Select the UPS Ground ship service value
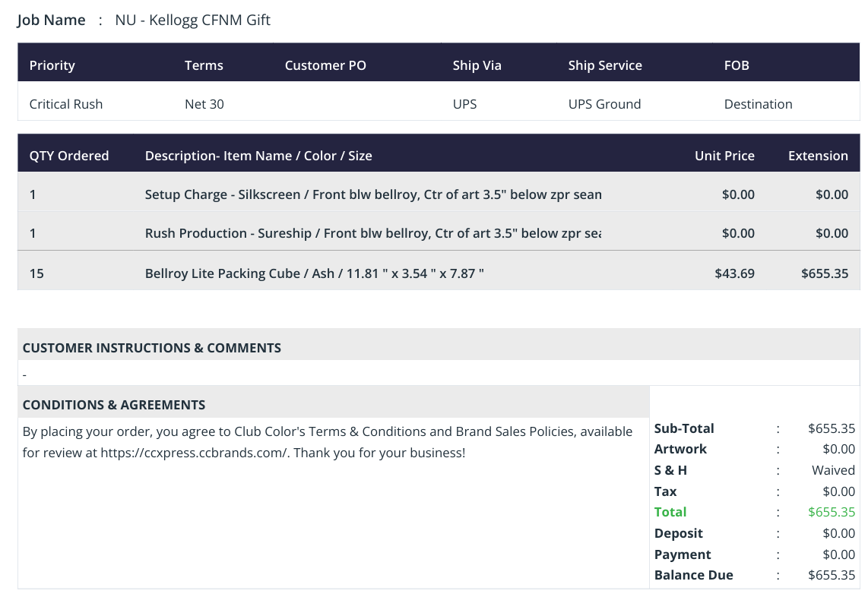868x597 pixels. 604,104
